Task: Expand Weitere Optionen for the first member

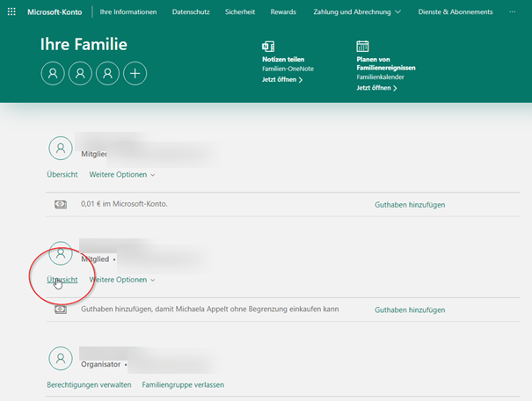Action: [x=122, y=175]
